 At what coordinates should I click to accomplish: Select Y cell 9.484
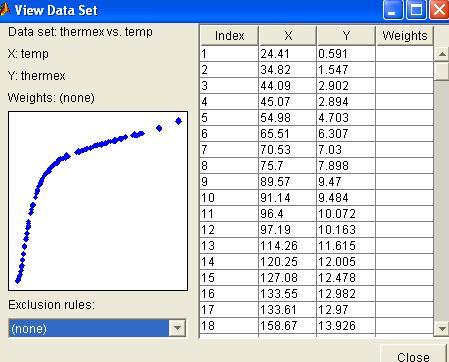pyautogui.click(x=346, y=198)
